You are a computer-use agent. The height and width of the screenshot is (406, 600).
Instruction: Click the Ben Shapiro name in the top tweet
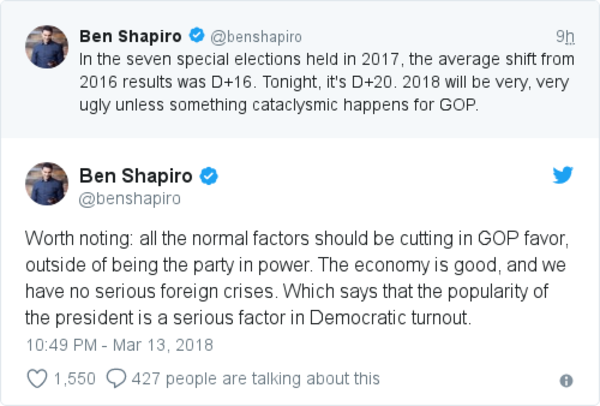132,36
